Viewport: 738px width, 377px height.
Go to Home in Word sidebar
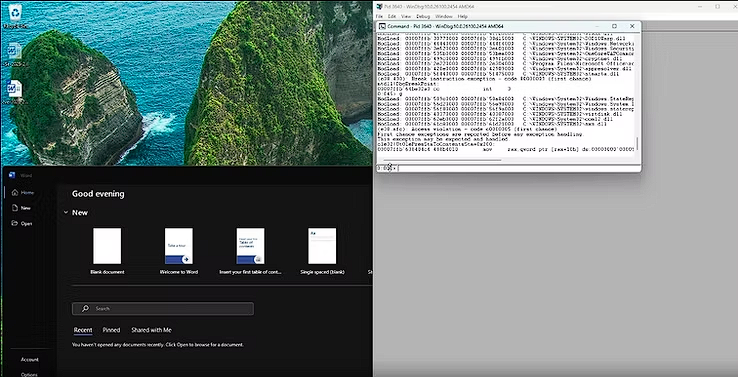click(x=27, y=193)
